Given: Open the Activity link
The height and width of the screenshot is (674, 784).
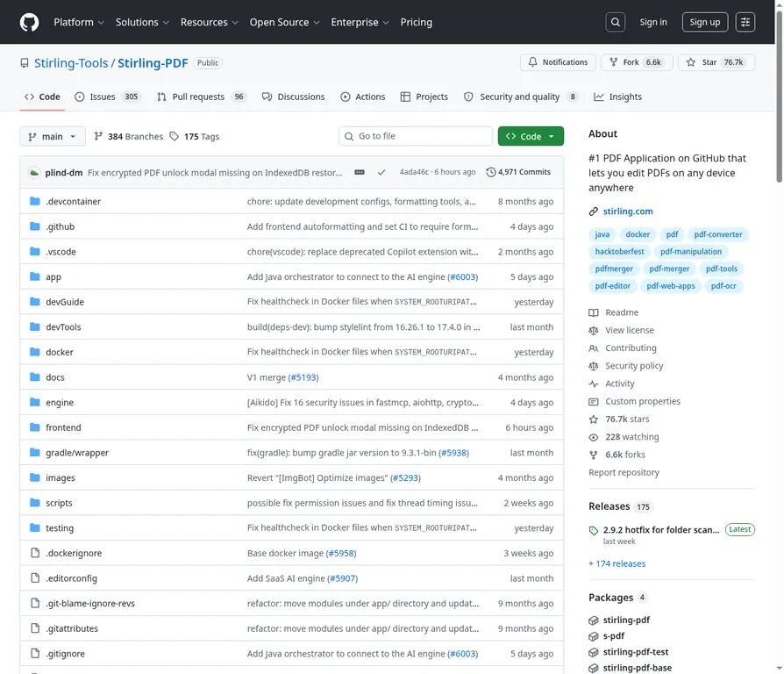Looking at the screenshot, I should click(611, 384).
